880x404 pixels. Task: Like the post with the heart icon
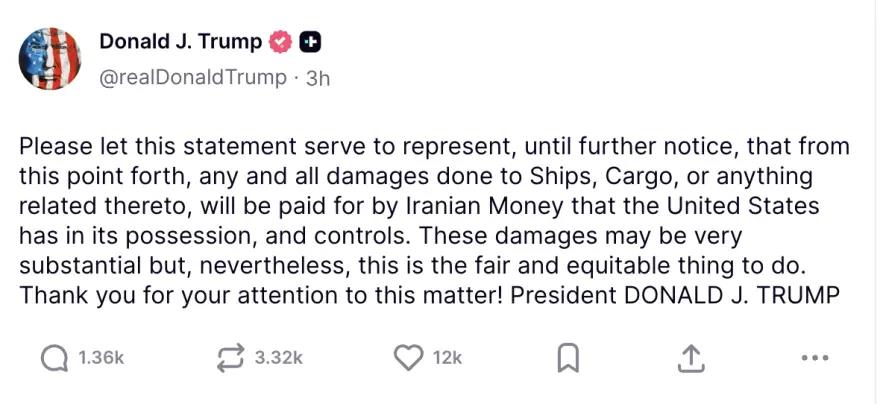409,357
